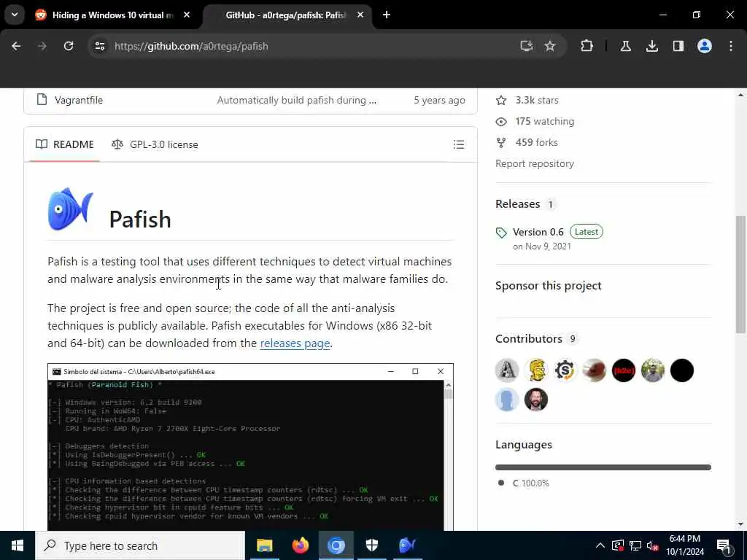Reload the current page
Image resolution: width=747 pixels, height=560 pixels.
[69, 46]
